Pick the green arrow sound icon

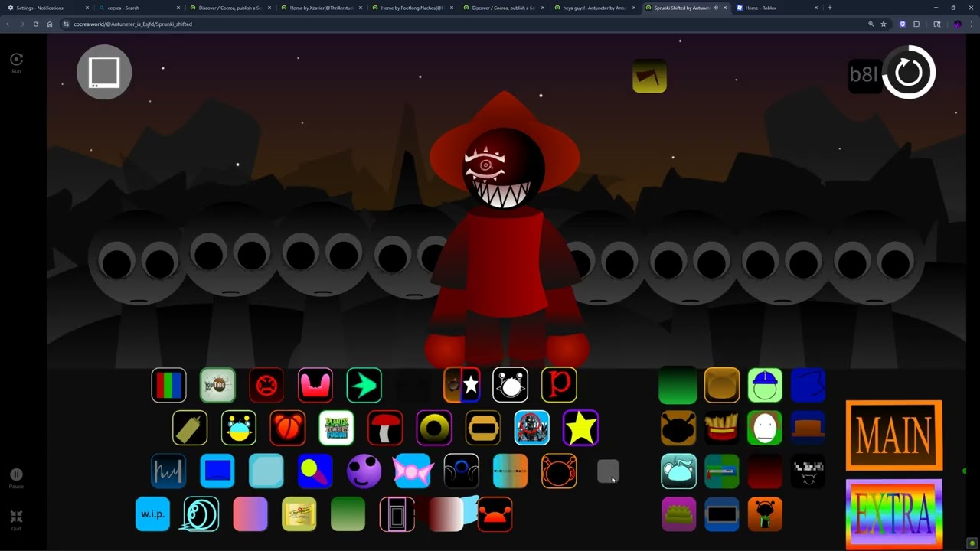(x=364, y=385)
